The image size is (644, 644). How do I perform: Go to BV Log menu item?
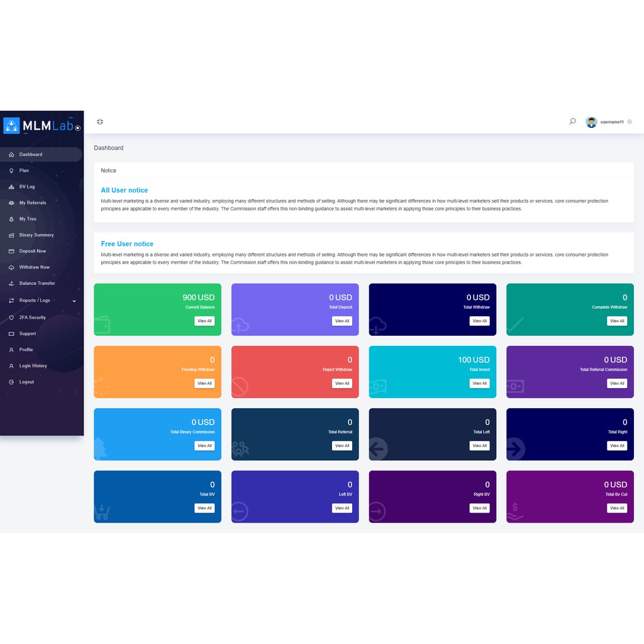pos(27,187)
